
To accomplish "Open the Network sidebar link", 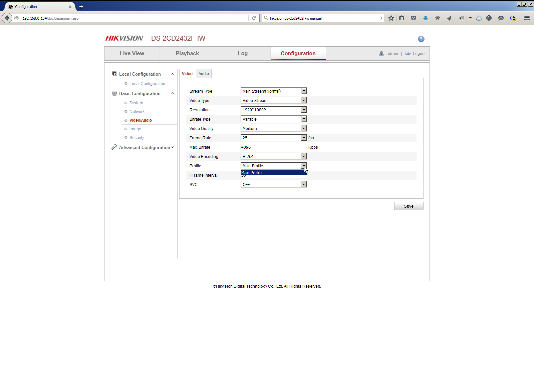I will [137, 112].
